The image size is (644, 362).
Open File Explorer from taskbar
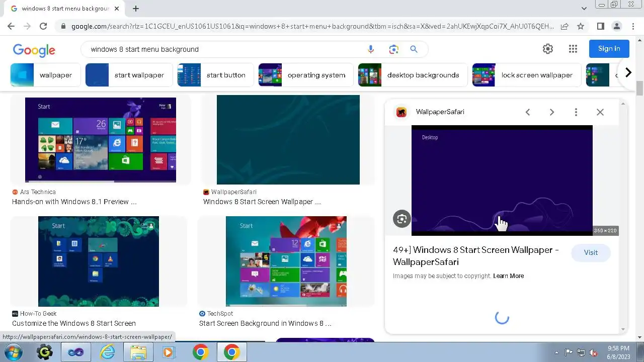(138, 352)
